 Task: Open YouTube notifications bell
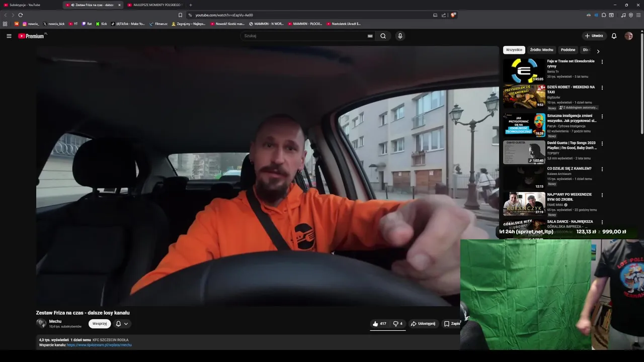coord(614,36)
